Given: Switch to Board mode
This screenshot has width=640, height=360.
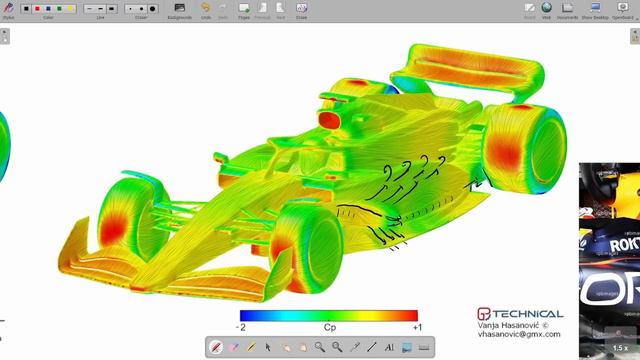Looking at the screenshot, I should tap(529, 11).
